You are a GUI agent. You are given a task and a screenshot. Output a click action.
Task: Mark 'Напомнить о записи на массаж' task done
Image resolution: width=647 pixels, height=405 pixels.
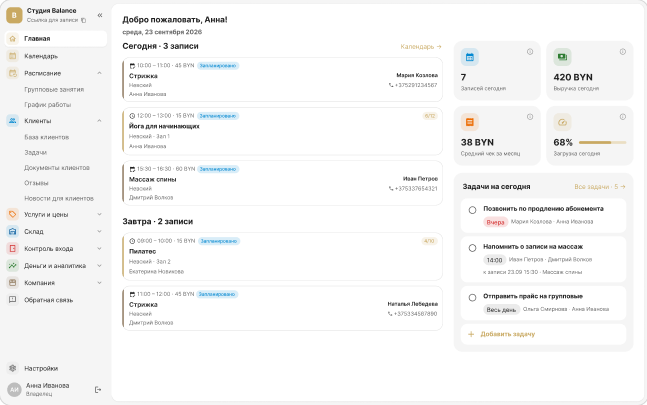point(472,248)
